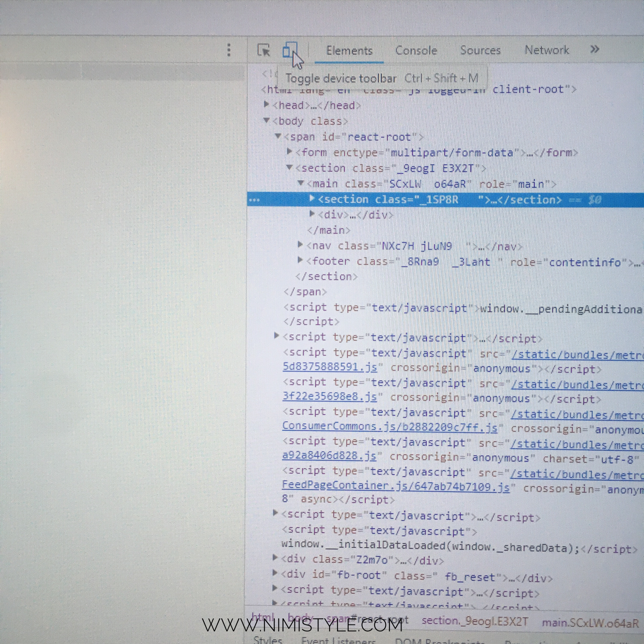
Task: Select the closing </main> tag line
Action: pyautogui.click(x=329, y=230)
